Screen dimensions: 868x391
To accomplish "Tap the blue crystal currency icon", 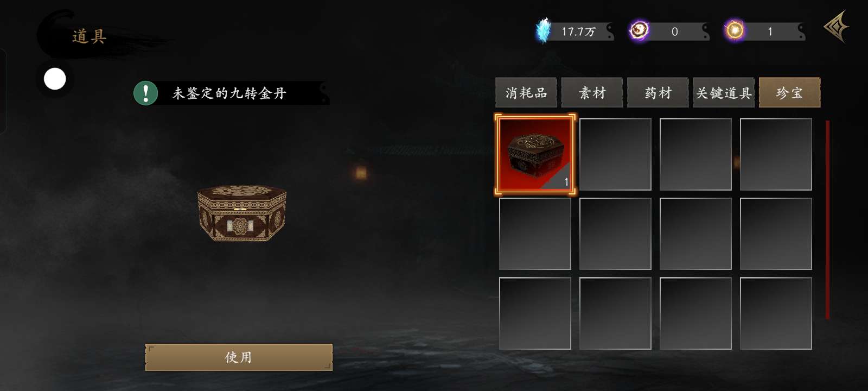I will pos(543,30).
